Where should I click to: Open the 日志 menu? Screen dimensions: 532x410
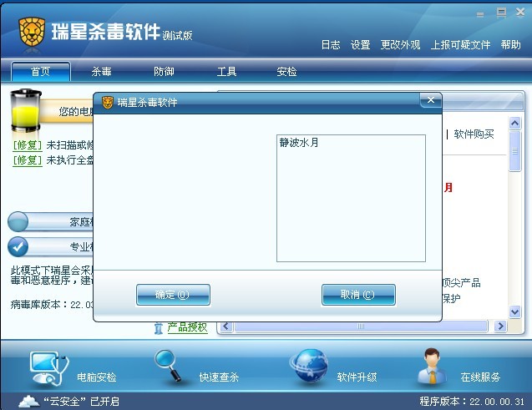click(x=331, y=45)
